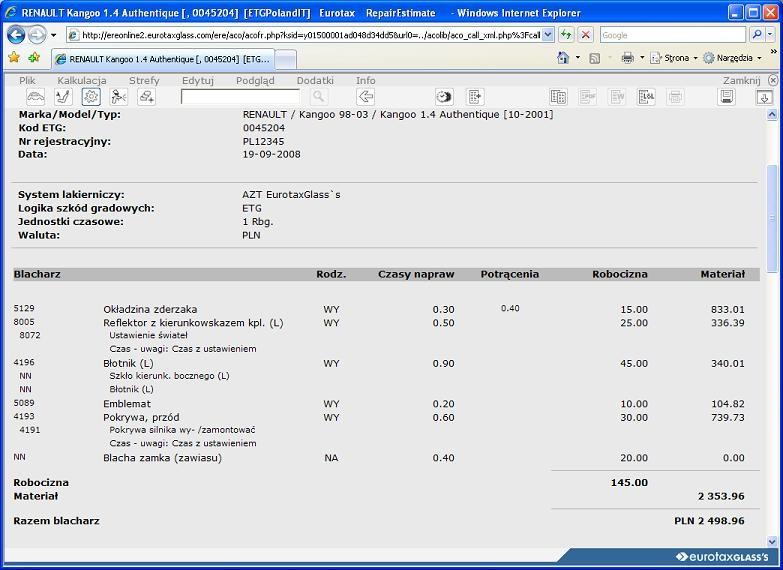Click the greyed printer icon in the app toolbar
The image size is (783, 570).
tap(675, 96)
